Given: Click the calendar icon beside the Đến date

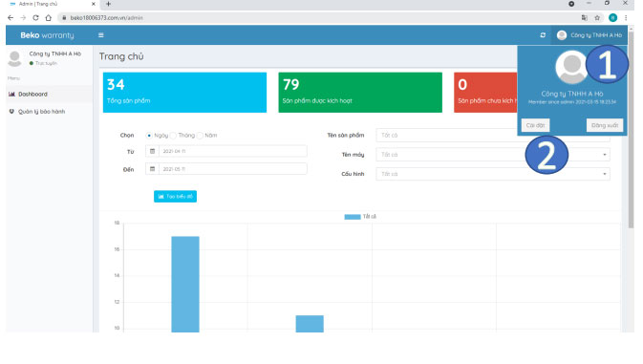Looking at the screenshot, I should pyautogui.click(x=152, y=169).
